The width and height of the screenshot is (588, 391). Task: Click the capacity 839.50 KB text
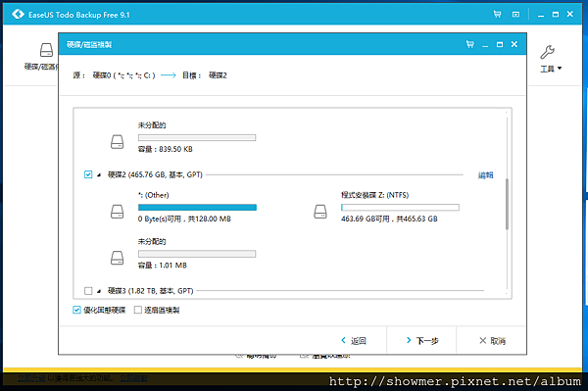click(x=165, y=149)
